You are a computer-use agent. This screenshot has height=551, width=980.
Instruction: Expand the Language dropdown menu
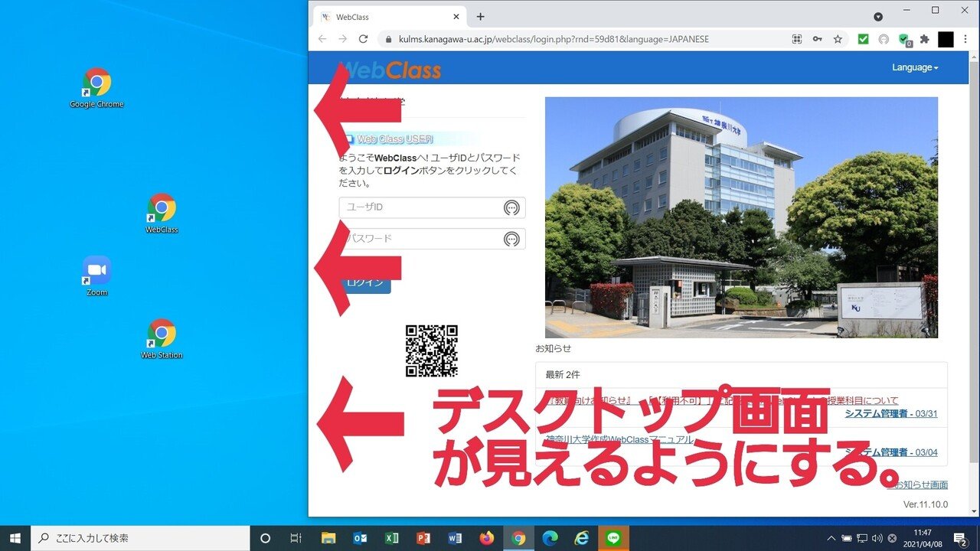click(915, 67)
